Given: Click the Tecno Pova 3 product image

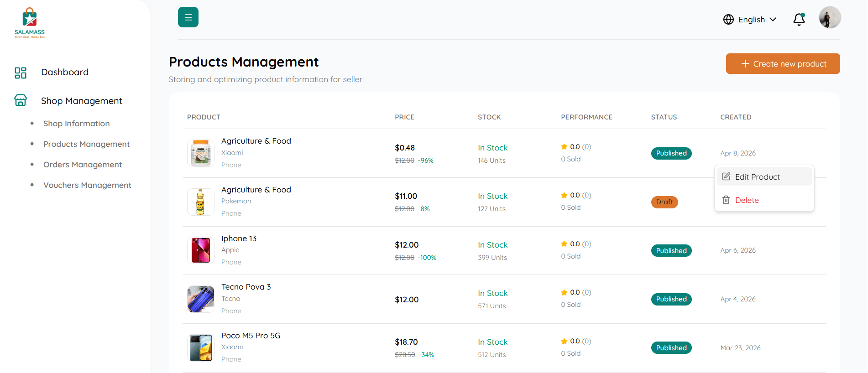Looking at the screenshot, I should click(201, 299).
